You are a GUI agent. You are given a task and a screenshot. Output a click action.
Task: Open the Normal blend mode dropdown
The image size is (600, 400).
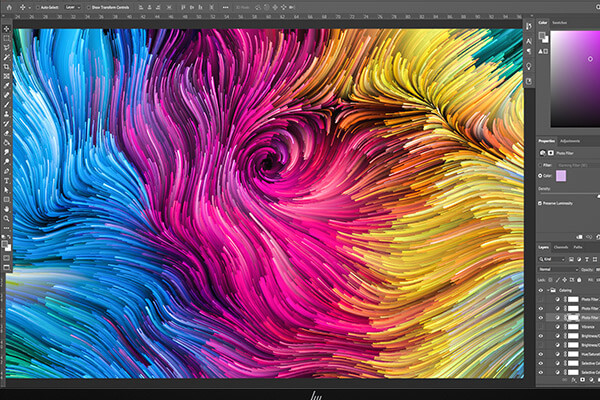(x=558, y=269)
